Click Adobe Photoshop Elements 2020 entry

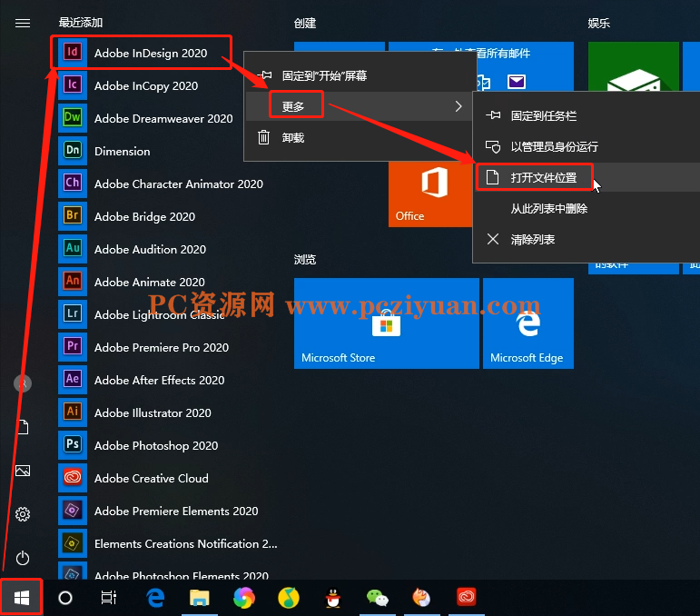pyautogui.click(x=170, y=571)
